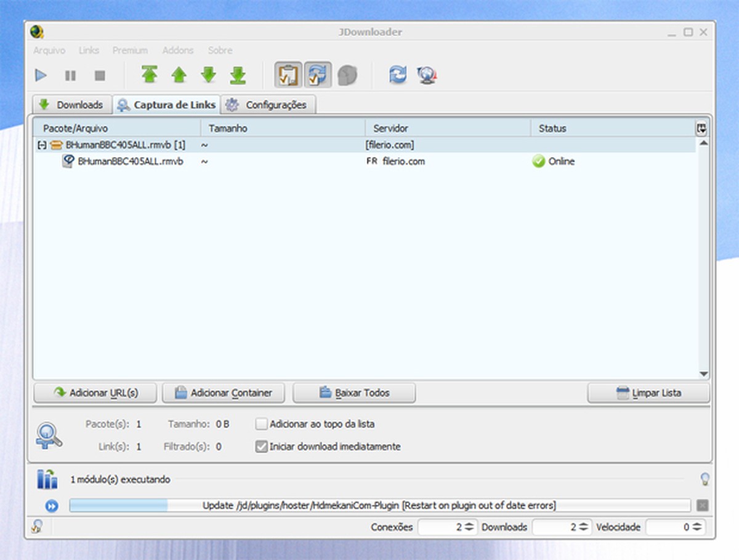This screenshot has width=739, height=560.
Task: Open the column options icon on the header
Action: tap(701, 128)
